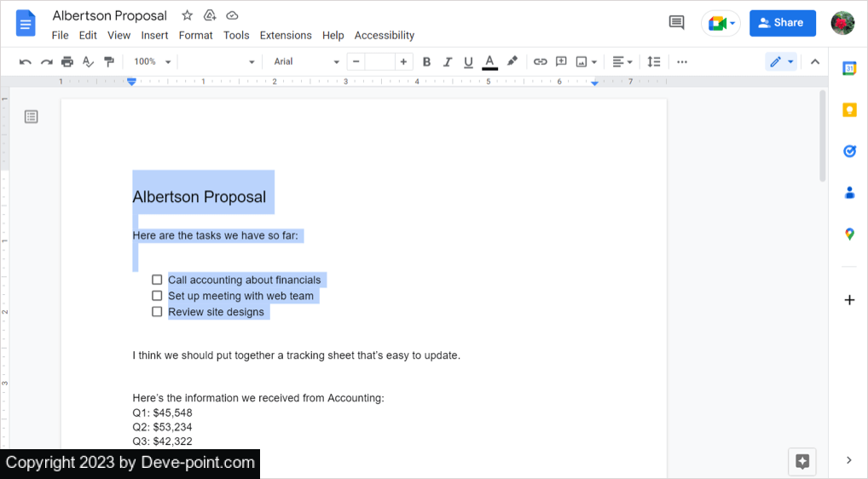Click the Bold formatting button
This screenshot has height=479, width=868.
[x=426, y=61]
